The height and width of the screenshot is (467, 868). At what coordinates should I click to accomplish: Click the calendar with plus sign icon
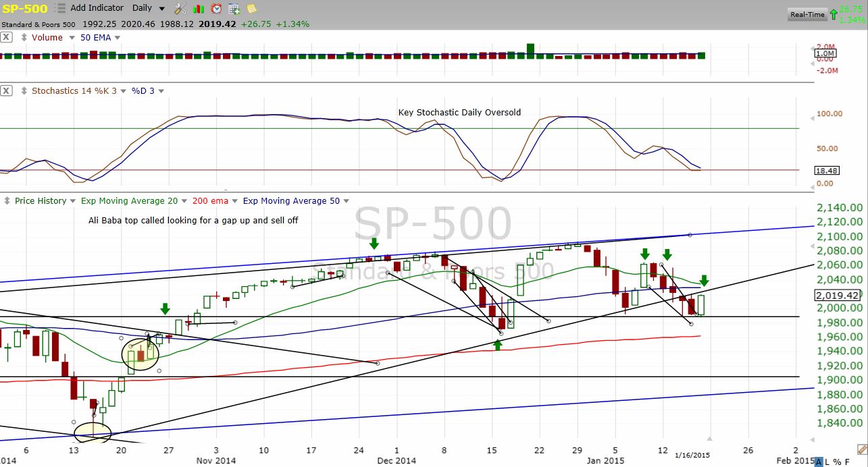[234, 8]
